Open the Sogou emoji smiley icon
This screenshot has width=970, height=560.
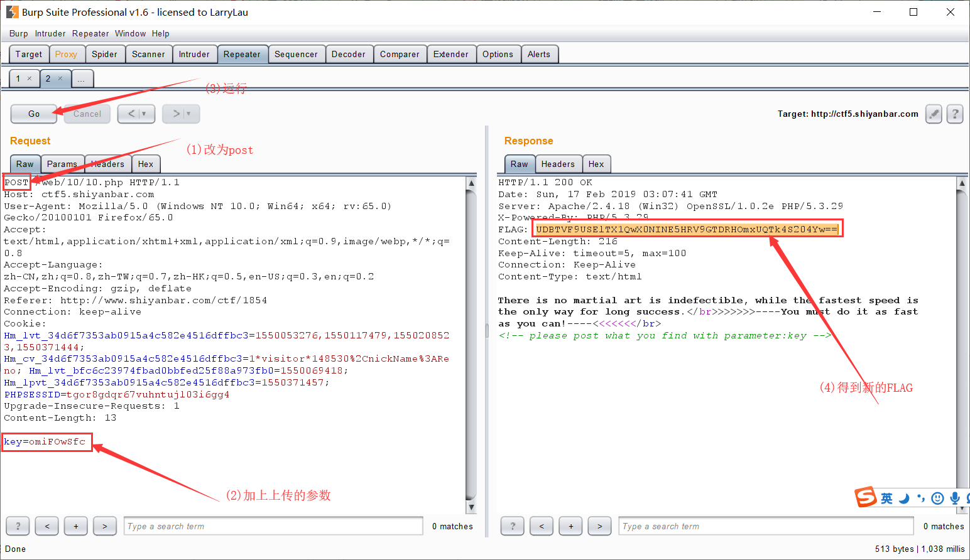(x=937, y=498)
